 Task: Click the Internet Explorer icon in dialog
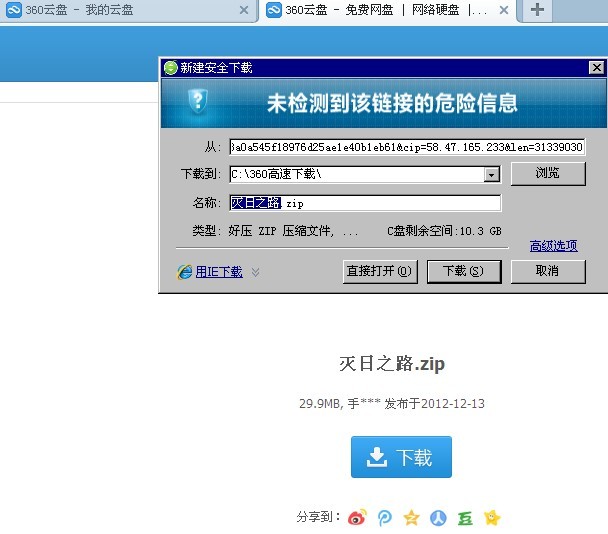pyautogui.click(x=185, y=272)
